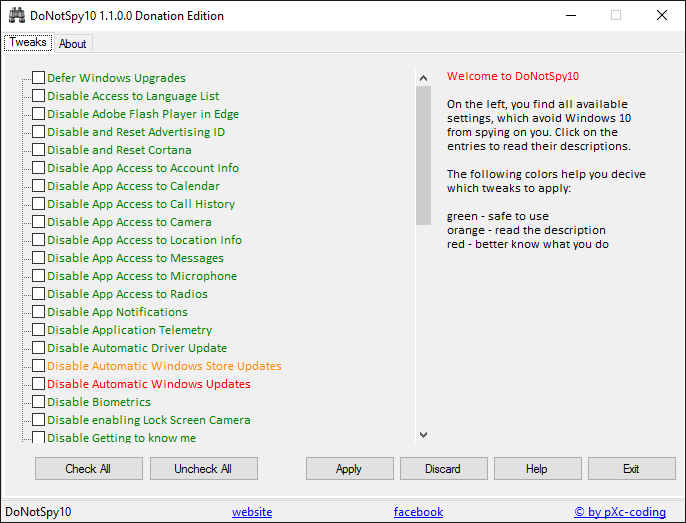This screenshot has width=686, height=523.
Task: Close the DoNotSpy10 window
Action: tap(662, 15)
